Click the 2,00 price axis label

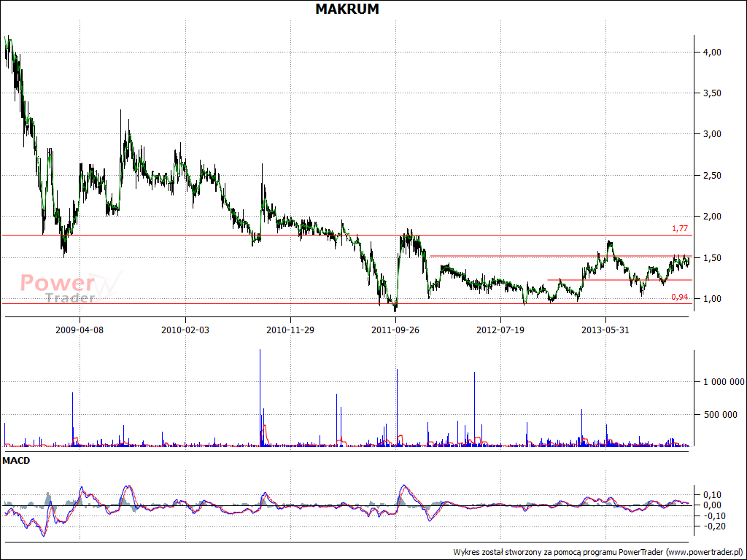[712, 217]
